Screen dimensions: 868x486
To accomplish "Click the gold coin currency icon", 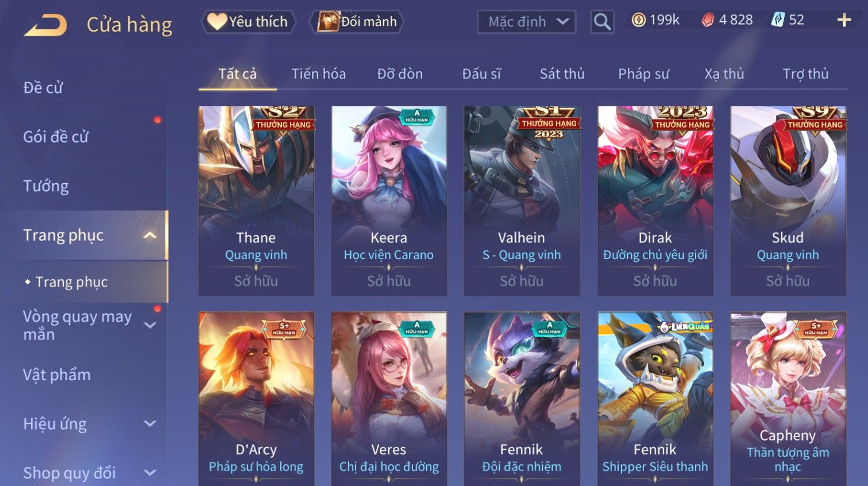I will (638, 20).
